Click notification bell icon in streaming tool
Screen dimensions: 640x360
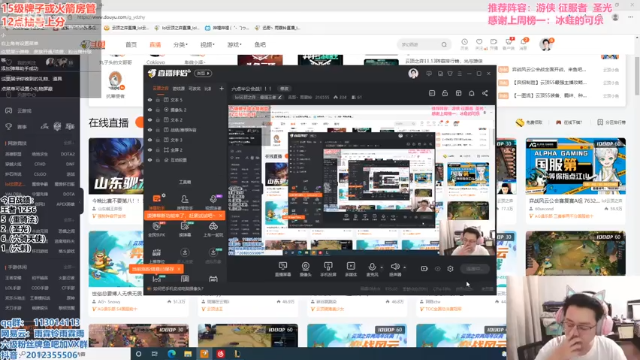(471, 93)
